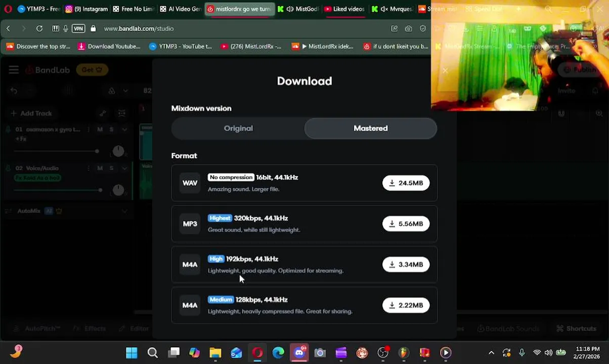This screenshot has height=364, width=609.
Task: Click "Great sound, while still lightweight." text
Action: click(x=254, y=230)
